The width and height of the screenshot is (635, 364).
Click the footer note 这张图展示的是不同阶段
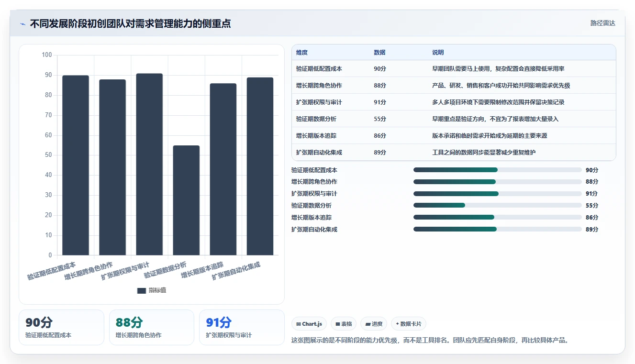coord(430,341)
